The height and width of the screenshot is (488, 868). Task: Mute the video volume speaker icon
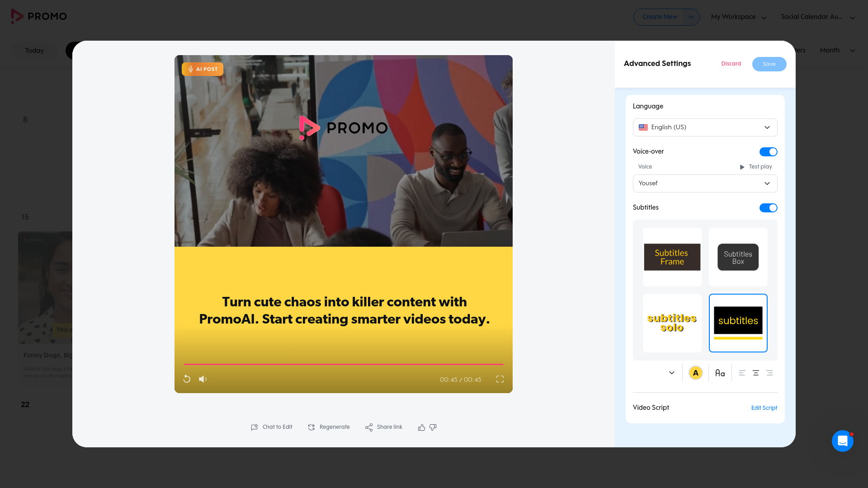[203, 379]
